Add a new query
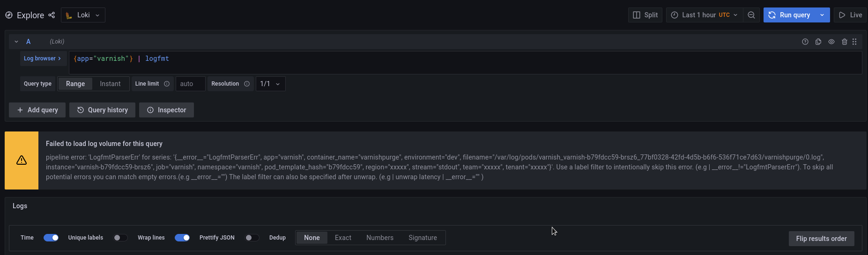Screen dimensions: 868x255 click(x=37, y=110)
